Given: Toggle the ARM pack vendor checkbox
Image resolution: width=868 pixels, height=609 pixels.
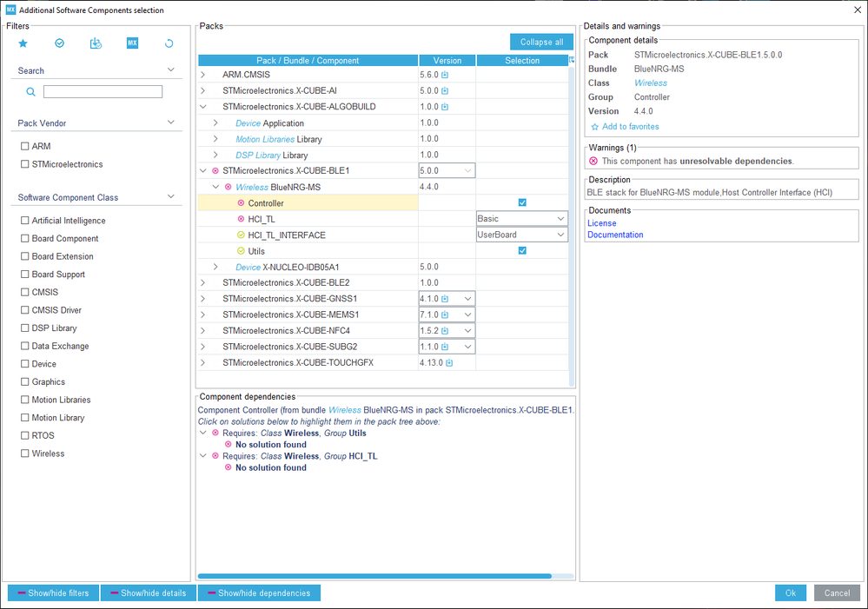Looking at the screenshot, I should (x=24, y=146).
